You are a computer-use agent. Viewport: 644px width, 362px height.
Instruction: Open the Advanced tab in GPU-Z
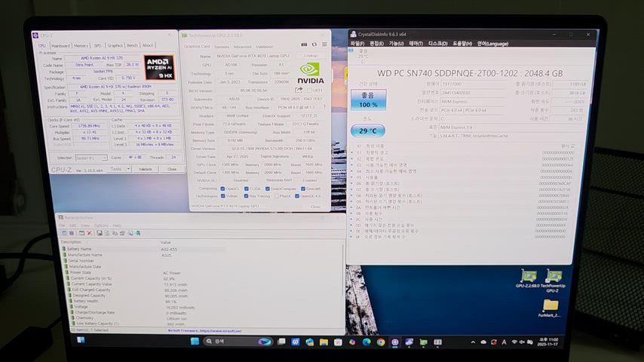[x=242, y=47]
